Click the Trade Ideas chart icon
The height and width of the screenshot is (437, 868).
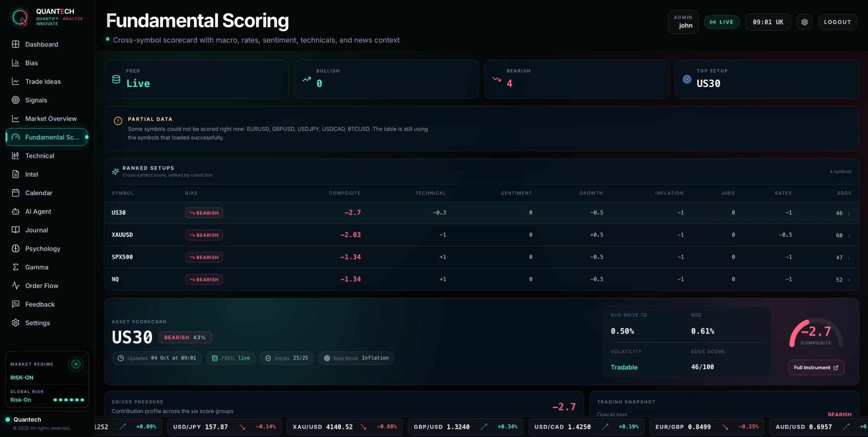tap(16, 82)
